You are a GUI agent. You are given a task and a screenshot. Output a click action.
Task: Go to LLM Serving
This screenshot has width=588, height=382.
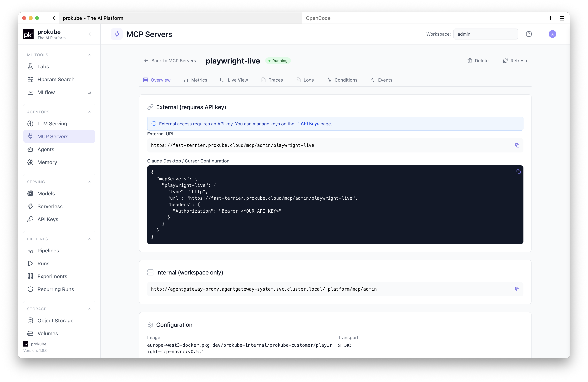(59, 123)
